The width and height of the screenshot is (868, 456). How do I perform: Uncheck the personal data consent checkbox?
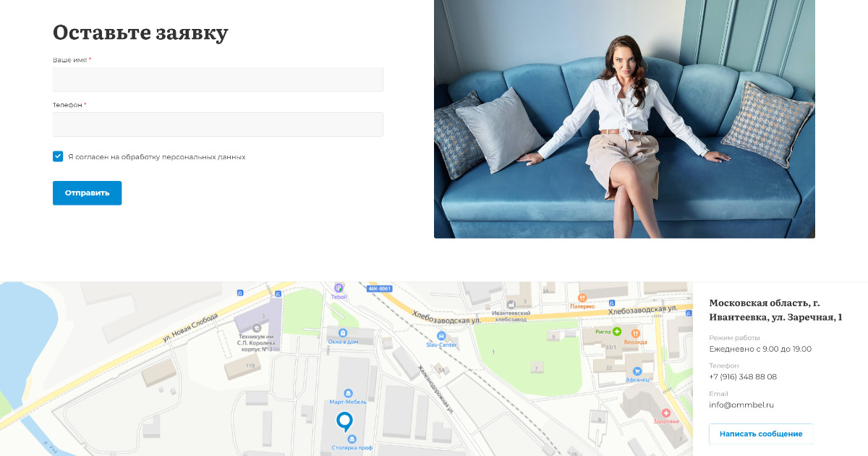[x=58, y=156]
